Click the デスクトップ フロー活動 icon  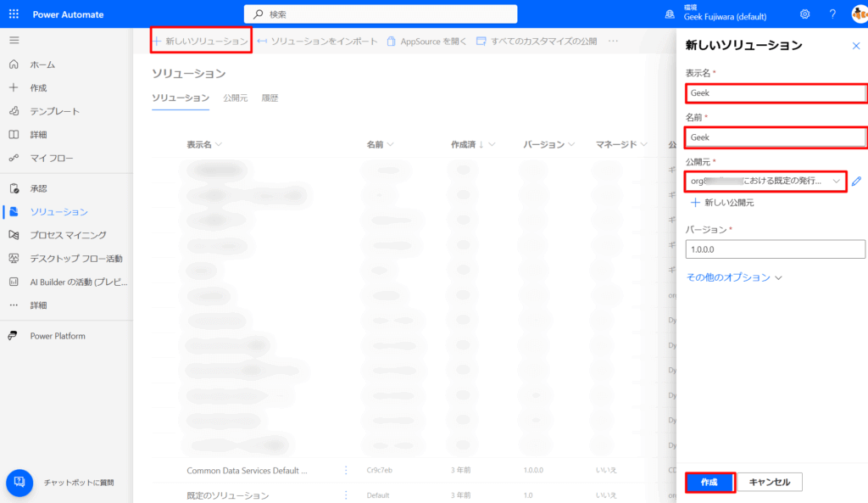point(14,258)
